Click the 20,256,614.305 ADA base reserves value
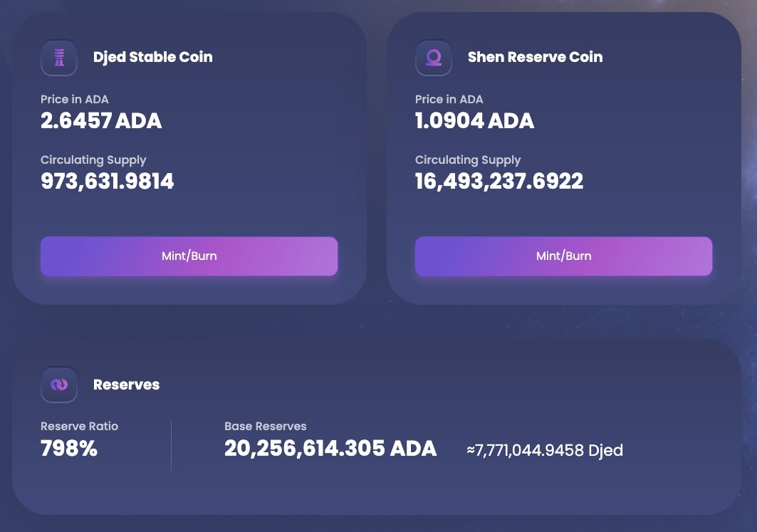The width and height of the screenshot is (757, 532). click(330, 449)
